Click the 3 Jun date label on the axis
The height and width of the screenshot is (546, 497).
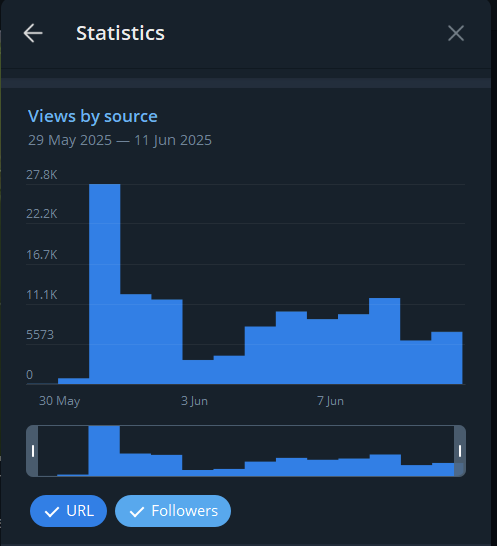tap(194, 401)
